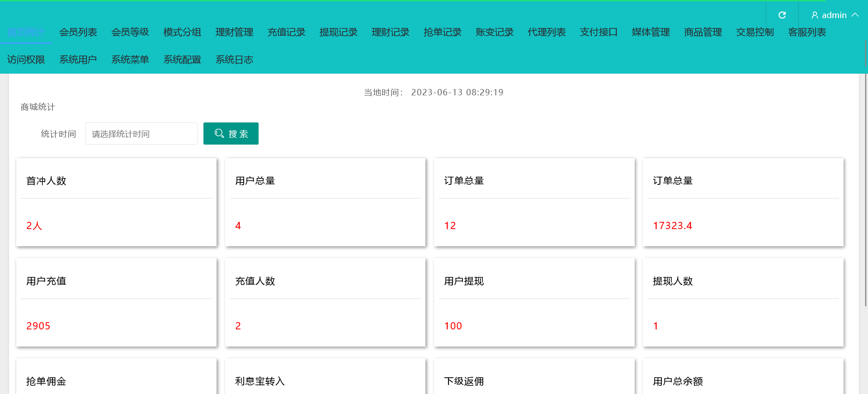Open 商品管理 section
This screenshot has height=394, width=868.
(x=703, y=32)
